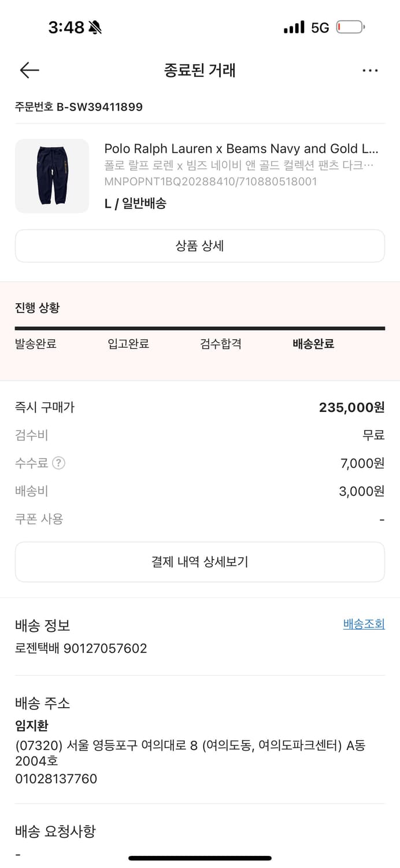Image resolution: width=400 pixels, height=868 pixels.
Task: Open the three-dot overflow menu
Action: click(x=369, y=70)
